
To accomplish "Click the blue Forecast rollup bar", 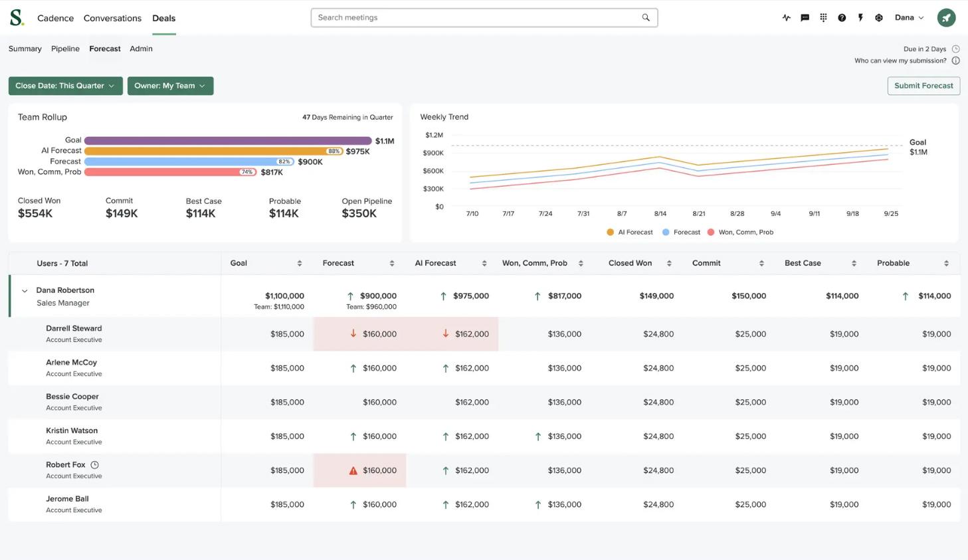I will tap(189, 161).
